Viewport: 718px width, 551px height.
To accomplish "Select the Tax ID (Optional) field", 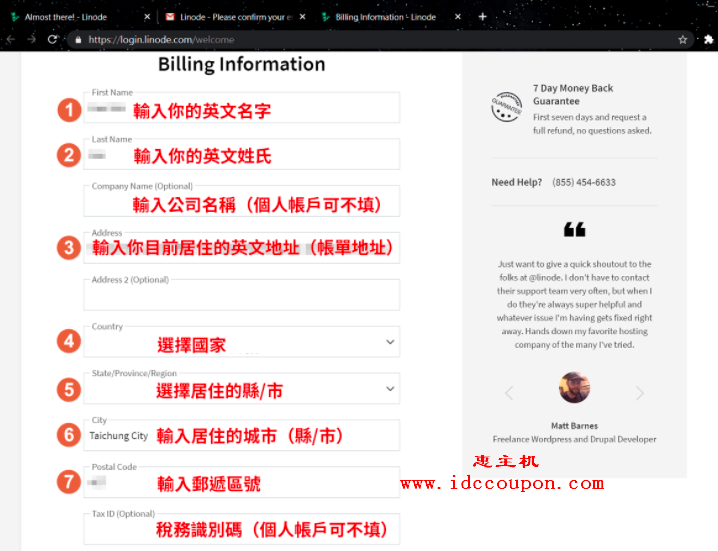I will 242,530.
